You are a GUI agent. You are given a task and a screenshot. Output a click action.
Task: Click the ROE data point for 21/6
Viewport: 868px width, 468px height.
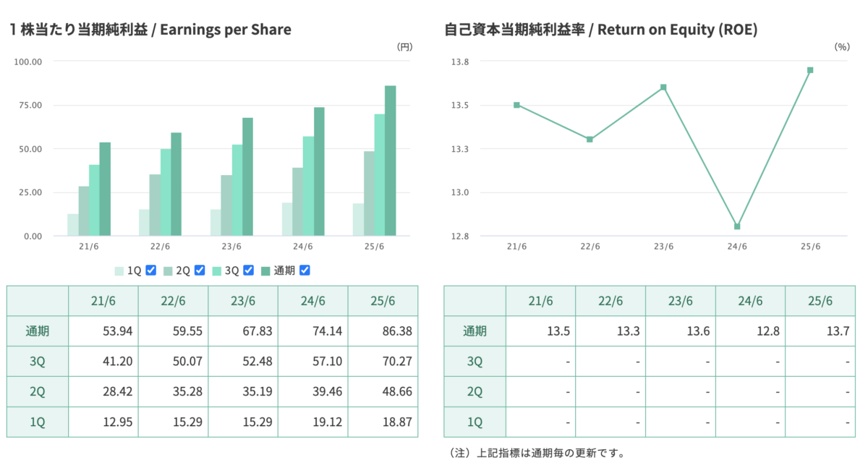pyautogui.click(x=516, y=105)
